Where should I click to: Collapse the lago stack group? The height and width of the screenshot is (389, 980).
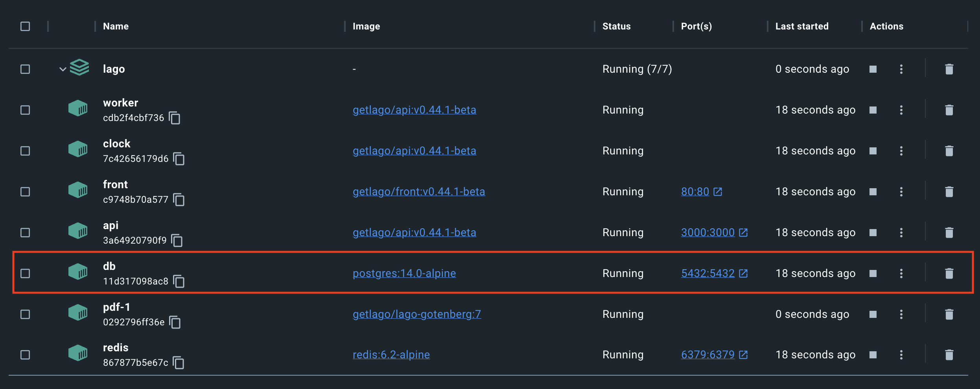tap(63, 70)
